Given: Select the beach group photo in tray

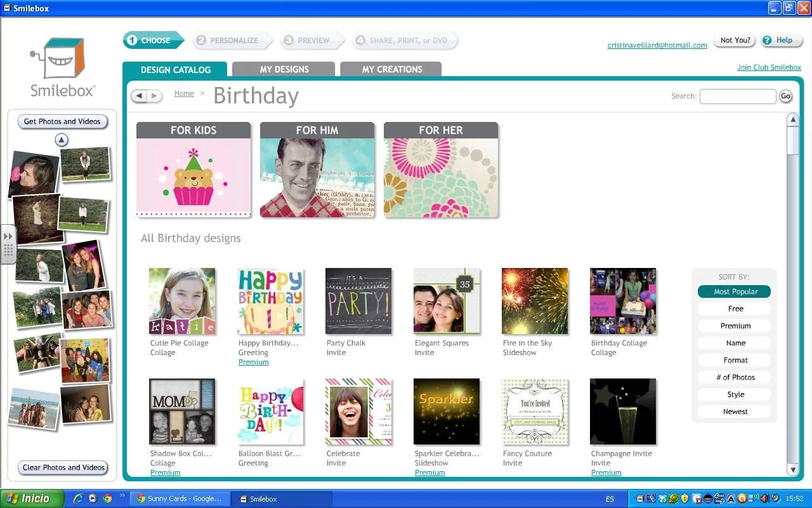Looking at the screenshot, I should [34, 408].
